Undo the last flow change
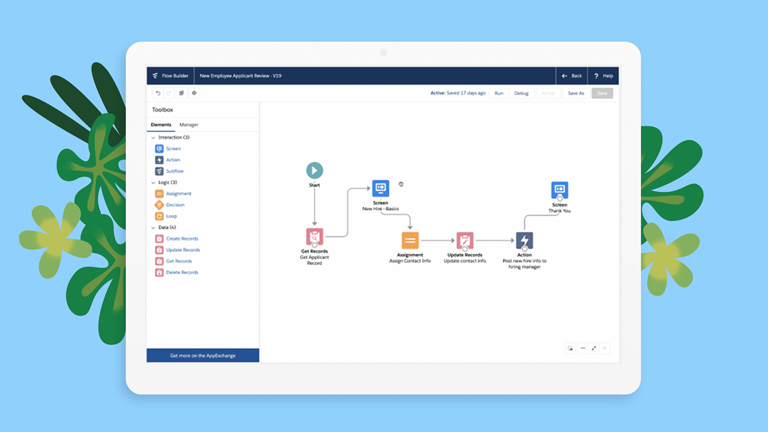This screenshot has width=768, height=432. (158, 93)
